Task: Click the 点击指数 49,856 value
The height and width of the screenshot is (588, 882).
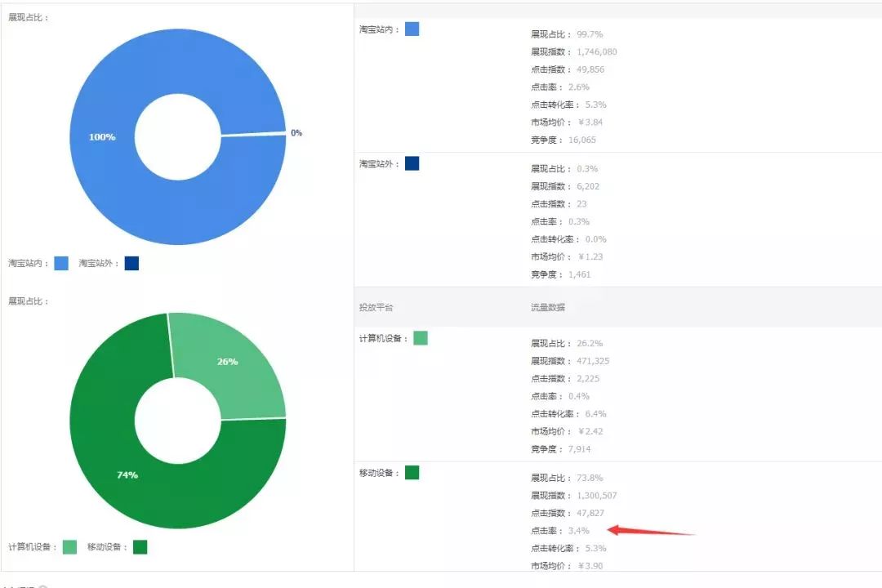Action: tap(590, 69)
